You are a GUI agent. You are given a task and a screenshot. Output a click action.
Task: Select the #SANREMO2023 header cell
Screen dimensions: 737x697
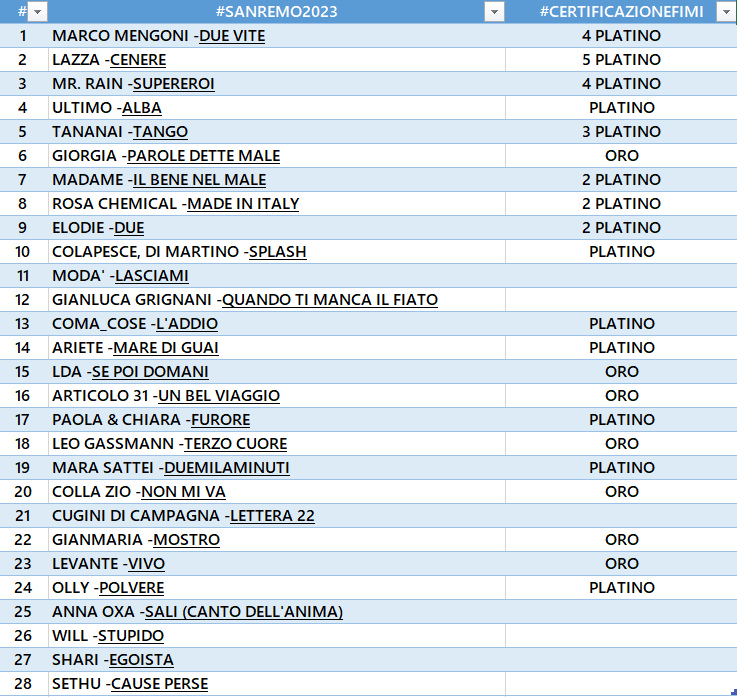pyautogui.click(x=276, y=12)
